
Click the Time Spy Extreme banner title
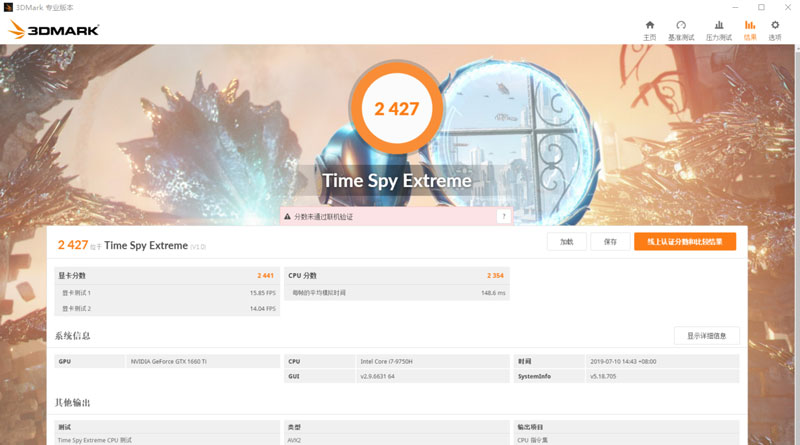point(396,181)
